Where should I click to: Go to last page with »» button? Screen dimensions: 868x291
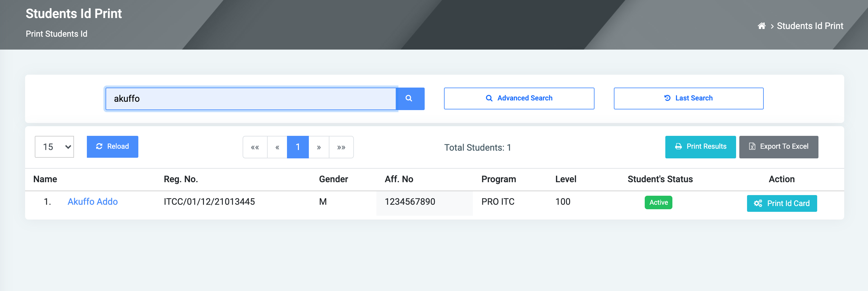point(341,147)
